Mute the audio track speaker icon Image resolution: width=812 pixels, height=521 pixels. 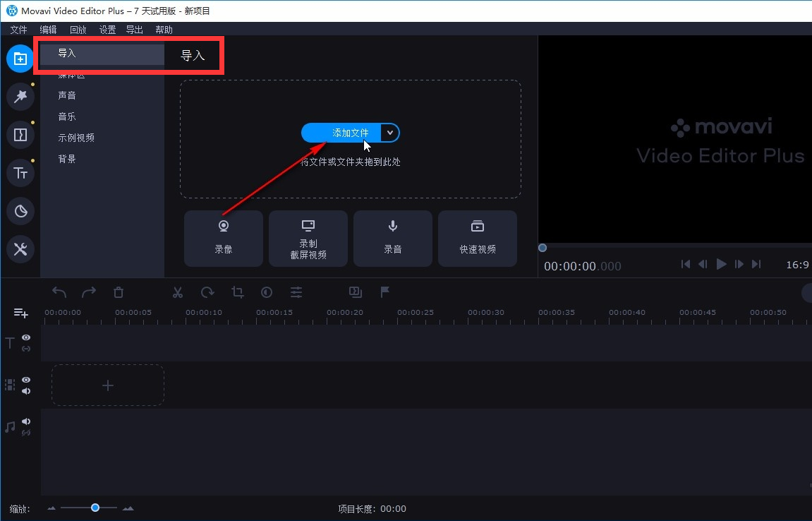tap(26, 421)
